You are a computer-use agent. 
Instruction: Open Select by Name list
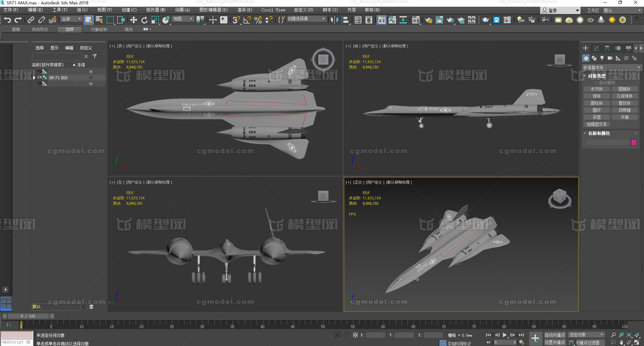coord(99,20)
